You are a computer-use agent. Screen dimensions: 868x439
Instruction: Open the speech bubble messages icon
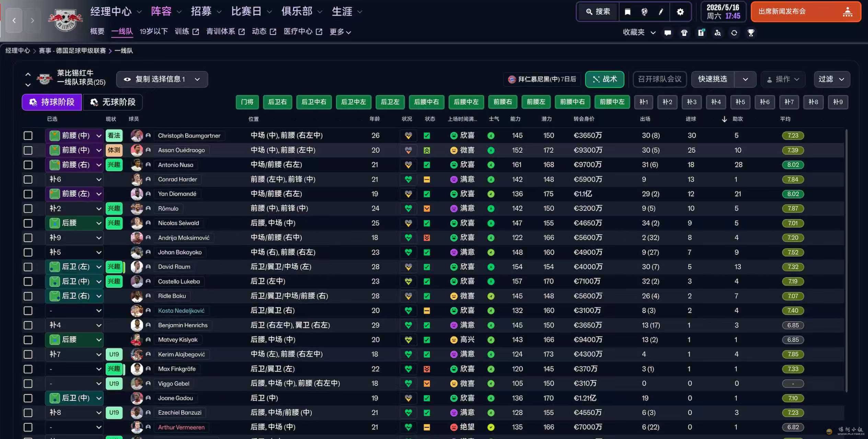668,33
